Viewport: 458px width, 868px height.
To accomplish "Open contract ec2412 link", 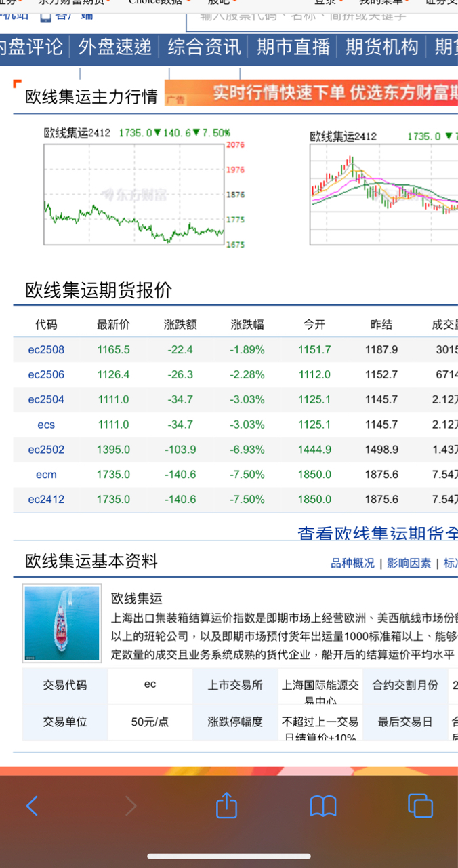I will (46, 499).
